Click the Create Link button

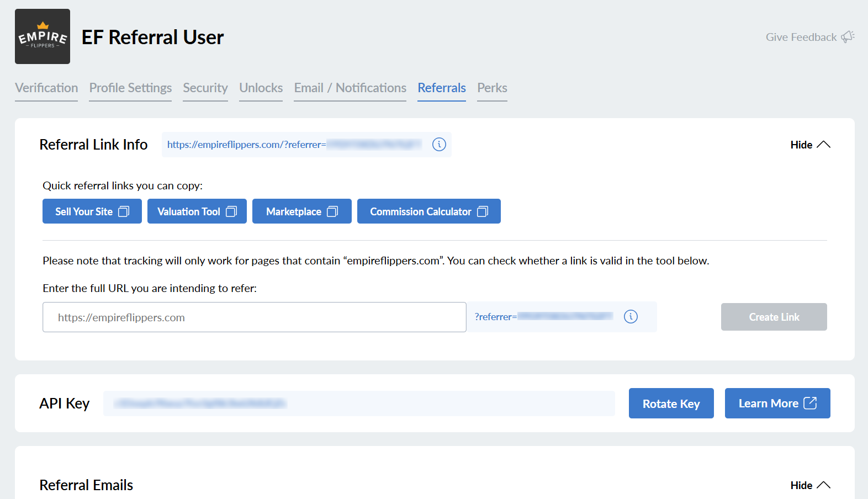tap(774, 317)
